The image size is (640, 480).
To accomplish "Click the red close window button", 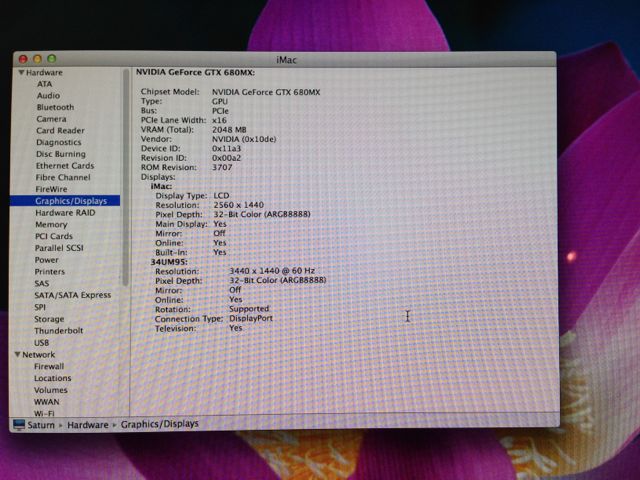I will [23, 59].
